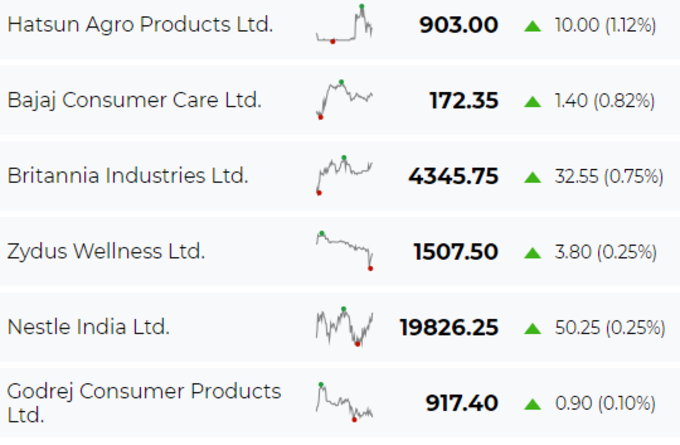The image size is (680, 445).
Task: View Godrej Consumer Products mini chart
Action: point(344,402)
